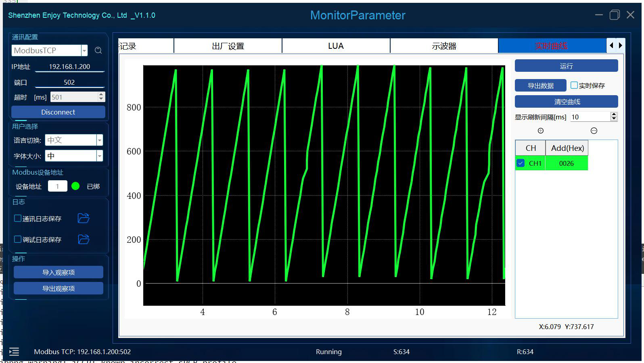Click the port field showing 502

pyautogui.click(x=69, y=82)
